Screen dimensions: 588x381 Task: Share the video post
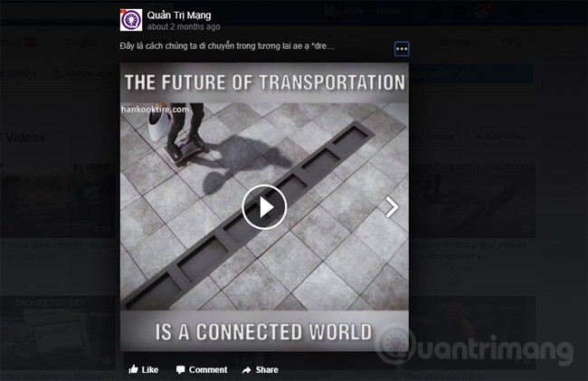click(x=260, y=369)
